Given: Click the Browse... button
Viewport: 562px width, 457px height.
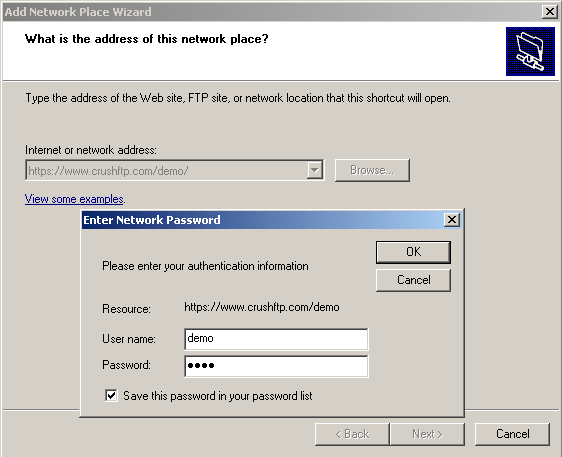Looking at the screenshot, I should tap(372, 170).
